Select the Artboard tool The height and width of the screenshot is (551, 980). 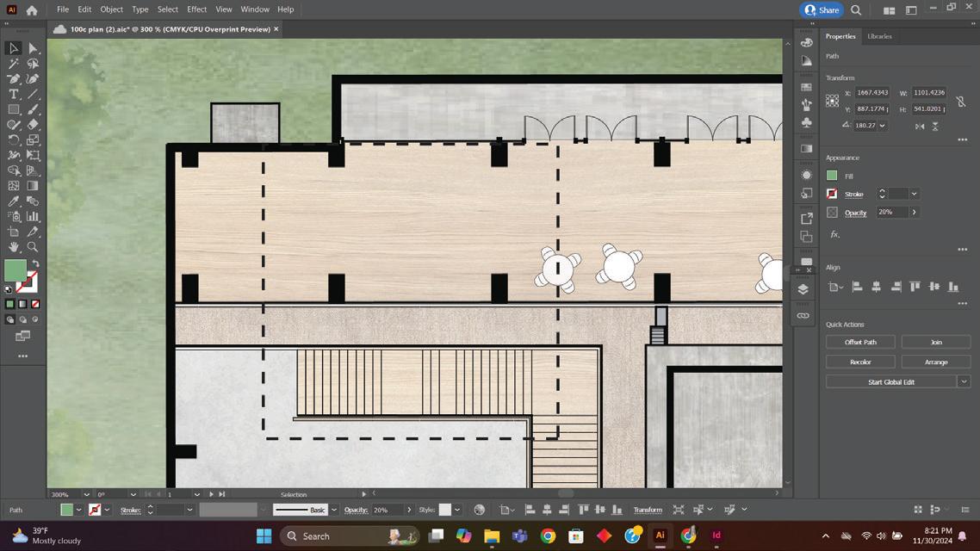click(13, 232)
